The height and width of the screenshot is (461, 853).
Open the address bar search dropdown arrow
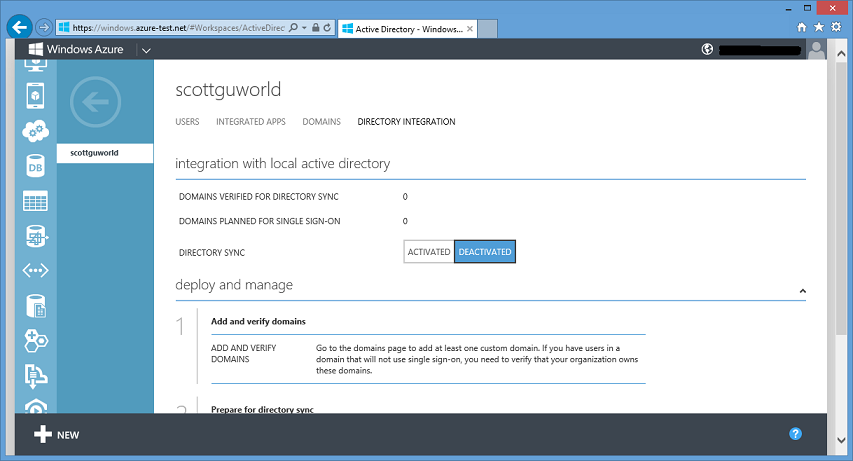304,27
